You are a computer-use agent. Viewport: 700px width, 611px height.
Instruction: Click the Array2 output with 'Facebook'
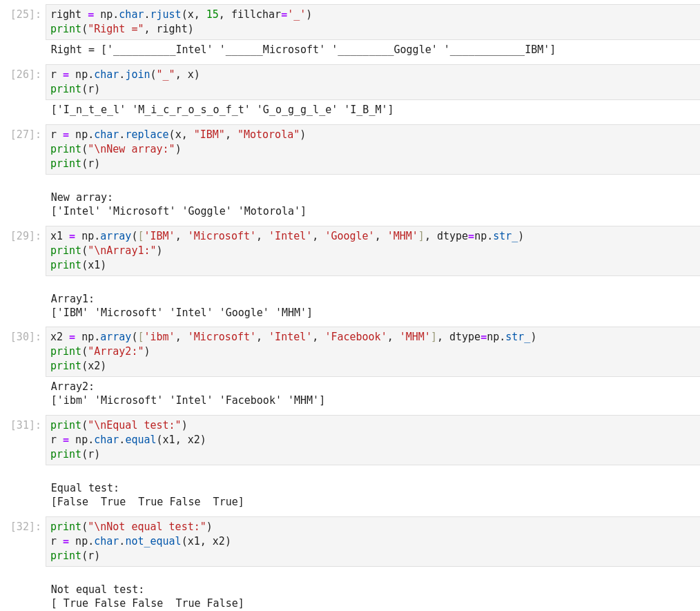click(x=187, y=400)
